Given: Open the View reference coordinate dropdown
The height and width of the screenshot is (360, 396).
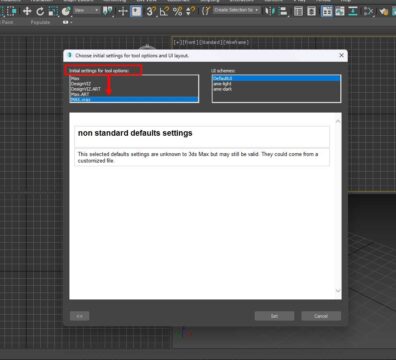Looking at the screenshot, I should coord(87,11).
